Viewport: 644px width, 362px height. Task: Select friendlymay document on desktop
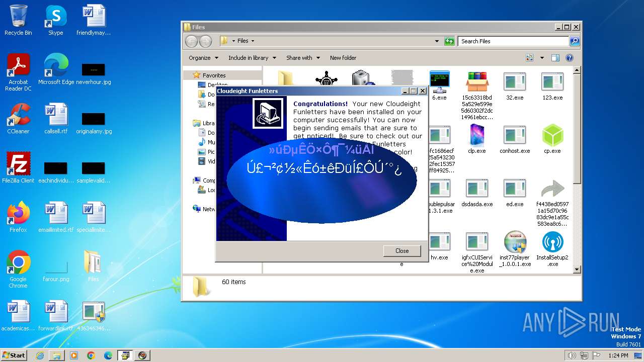[94, 20]
